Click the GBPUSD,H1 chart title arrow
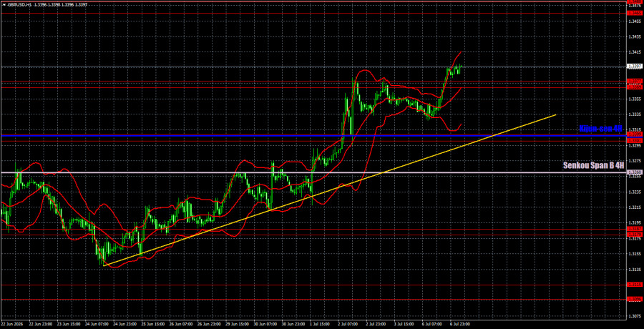 3,4
